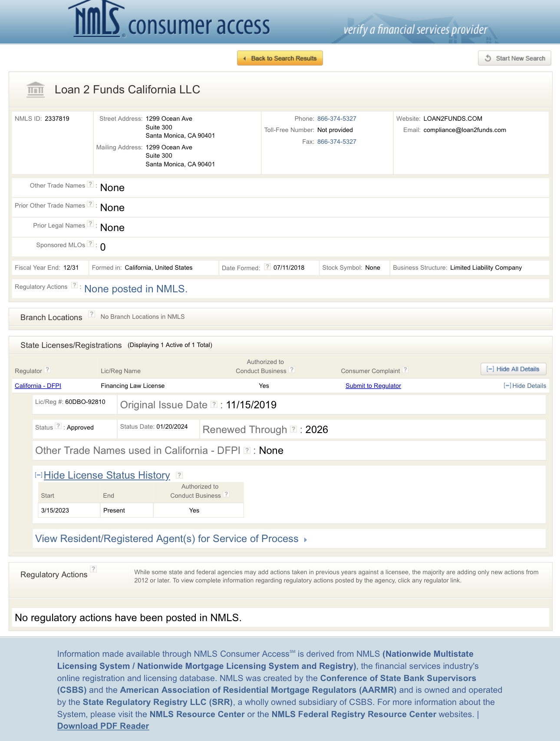Click the NMLS ID value 2337819
560x741 pixels.
pyautogui.click(x=57, y=119)
